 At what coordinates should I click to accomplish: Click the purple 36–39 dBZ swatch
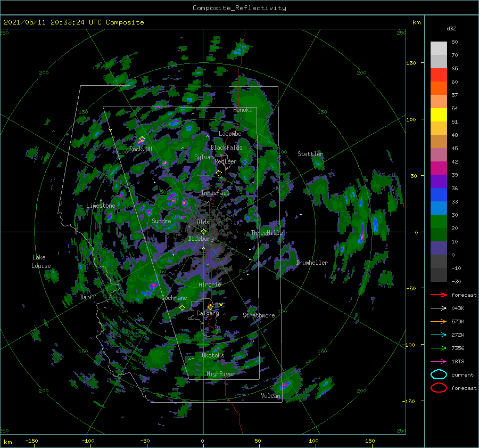439,182
